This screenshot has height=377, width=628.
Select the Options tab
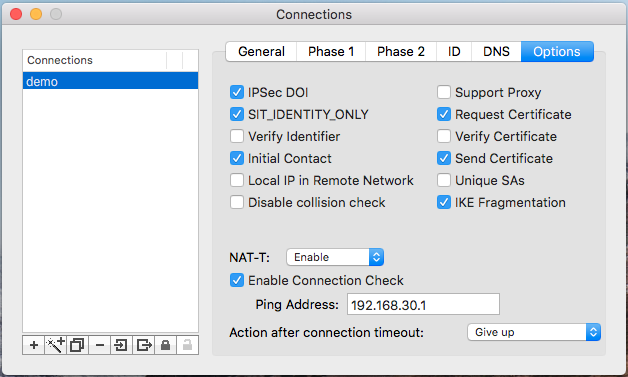tap(557, 52)
